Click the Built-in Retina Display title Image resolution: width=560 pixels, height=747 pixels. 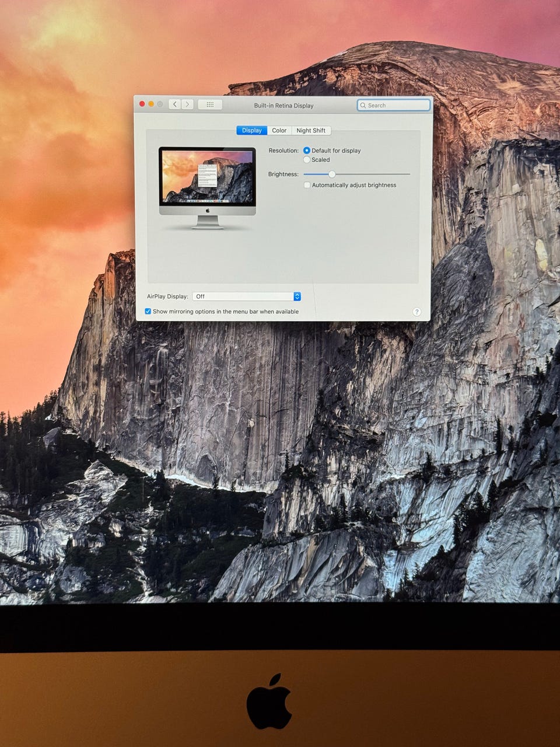click(x=283, y=106)
